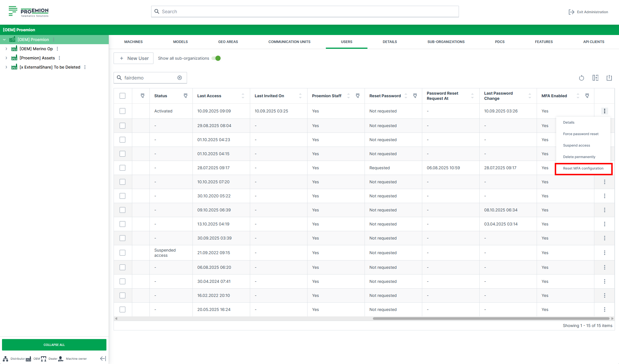Viewport: 619px width, 364px height.
Task: Open three-dot menu for [OEM] Merino Op
Action: coord(57,49)
